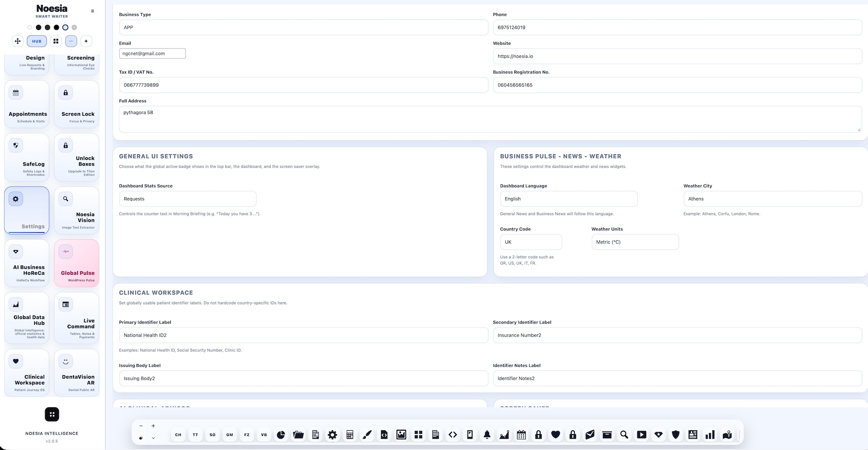Open the image picture icon in the dock

[401, 435]
